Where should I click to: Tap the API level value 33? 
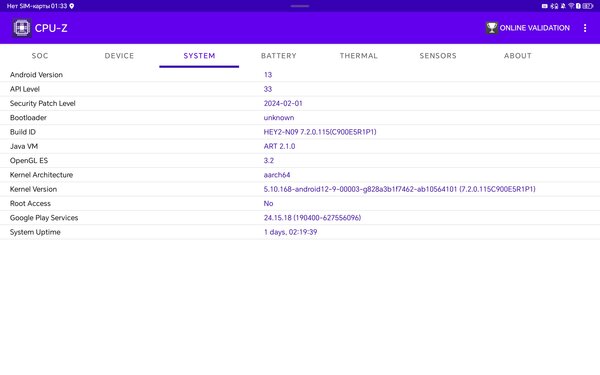268,89
